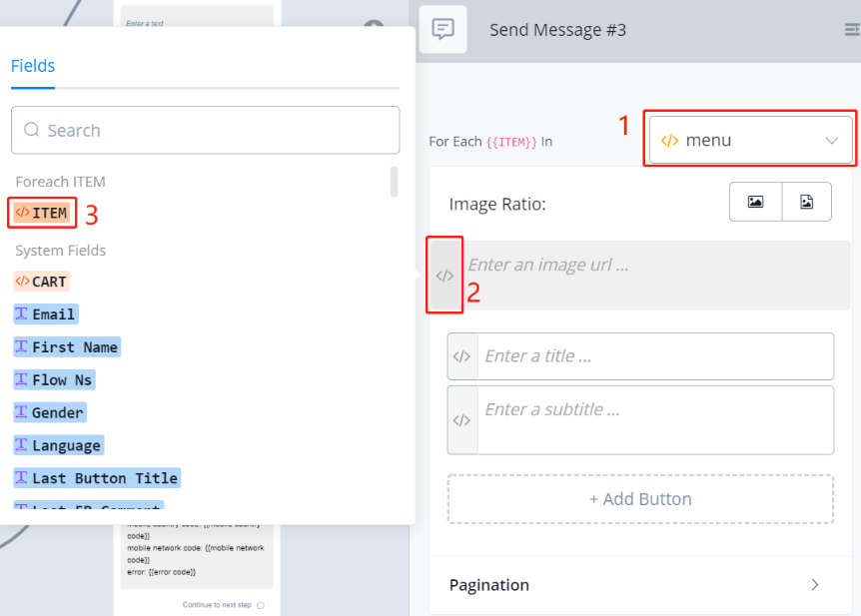Select the ITEM foreach field
The image size is (861, 616).
(x=42, y=213)
